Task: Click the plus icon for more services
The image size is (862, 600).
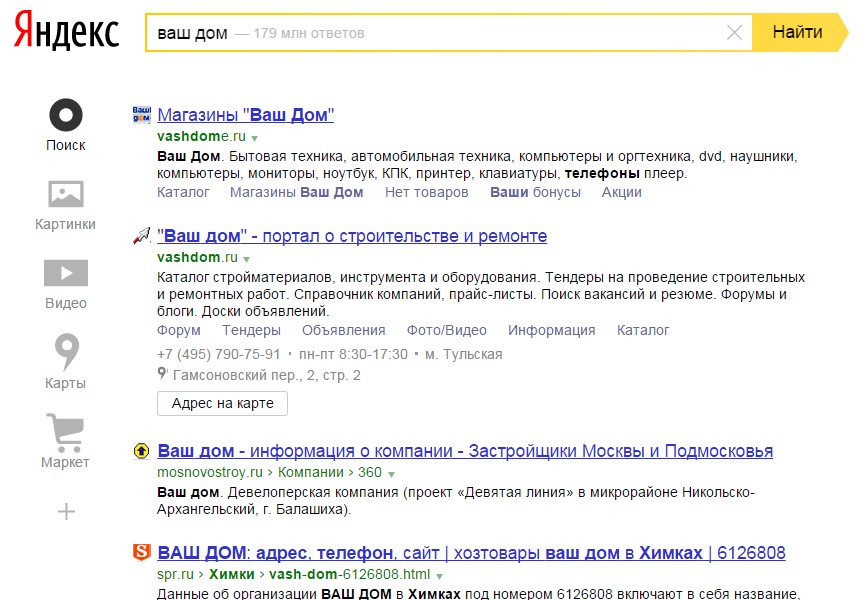Action: (66, 511)
